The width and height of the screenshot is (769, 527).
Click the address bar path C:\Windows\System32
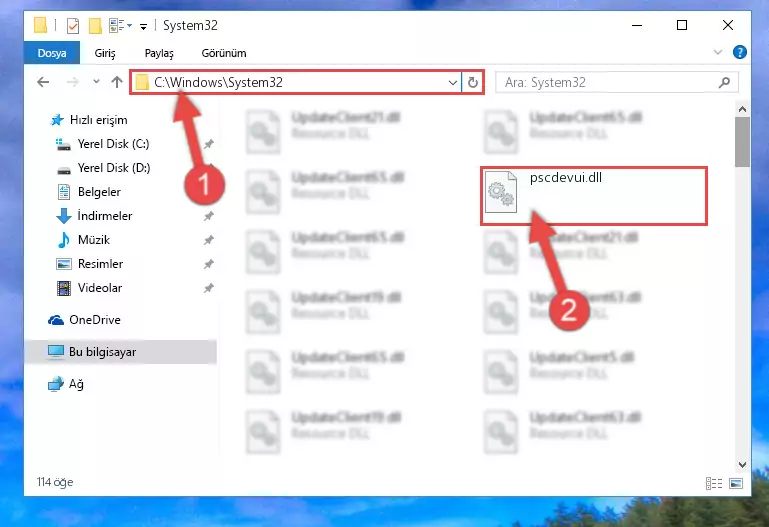coord(218,82)
